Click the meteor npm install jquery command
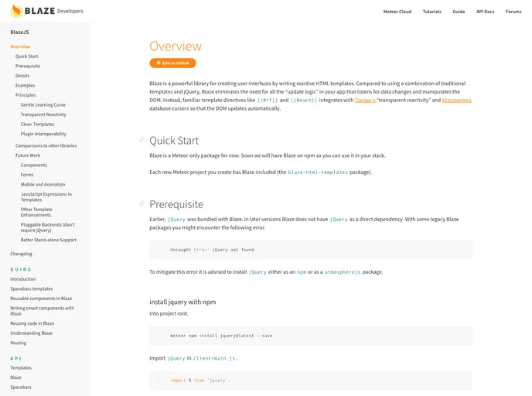532x396 pixels. 221,336
